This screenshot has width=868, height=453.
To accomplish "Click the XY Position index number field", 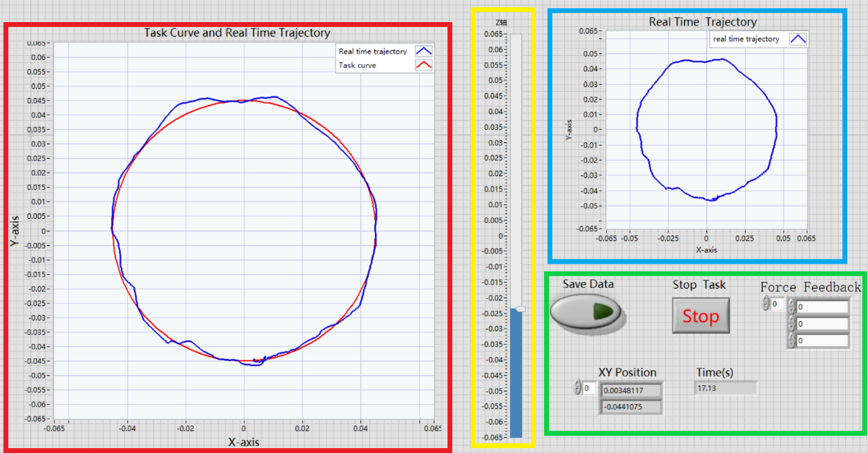I will (589, 389).
